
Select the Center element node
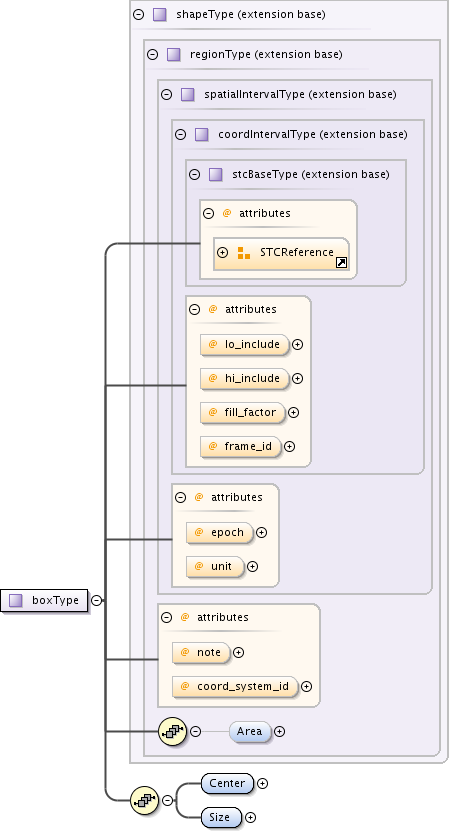click(227, 783)
